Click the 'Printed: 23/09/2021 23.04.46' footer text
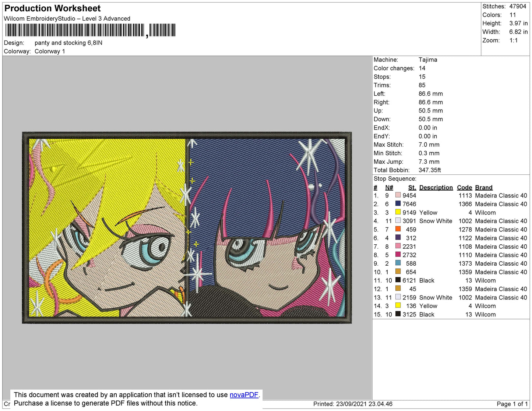The height and width of the screenshot is (411, 532). (x=353, y=404)
